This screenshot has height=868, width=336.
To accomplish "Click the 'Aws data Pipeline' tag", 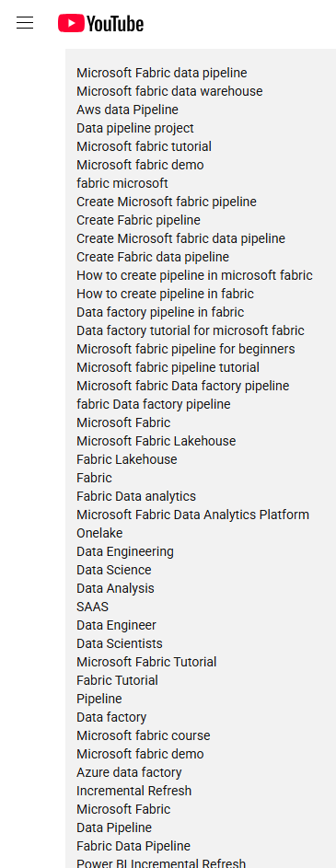I will (127, 110).
